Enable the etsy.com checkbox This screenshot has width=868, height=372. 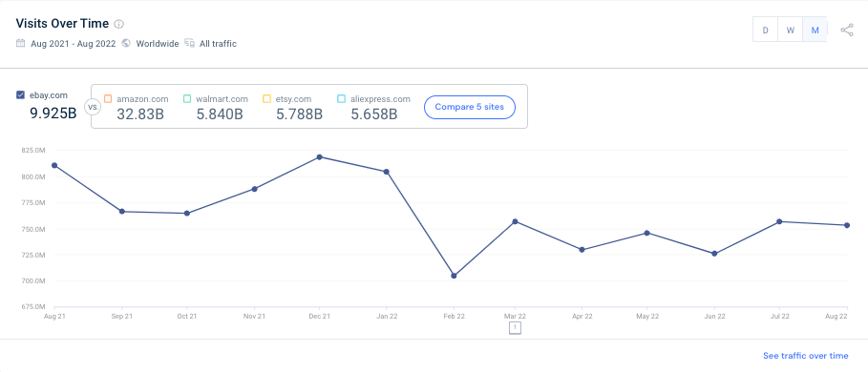(266, 99)
